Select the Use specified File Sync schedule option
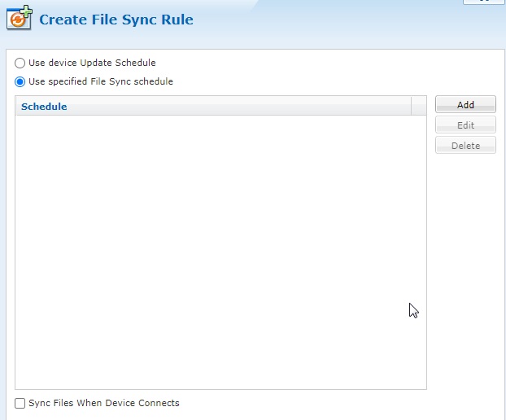Screen dimensions: 506x420 20,81
